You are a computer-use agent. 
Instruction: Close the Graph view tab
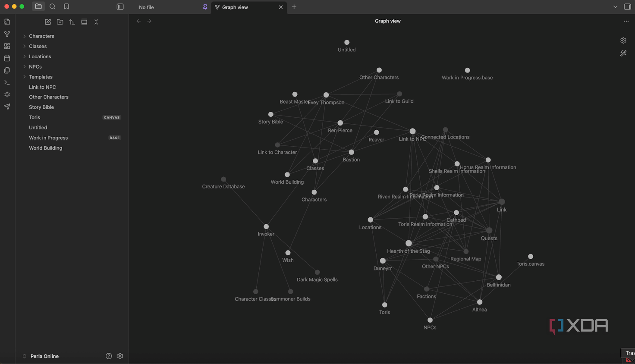tap(281, 7)
